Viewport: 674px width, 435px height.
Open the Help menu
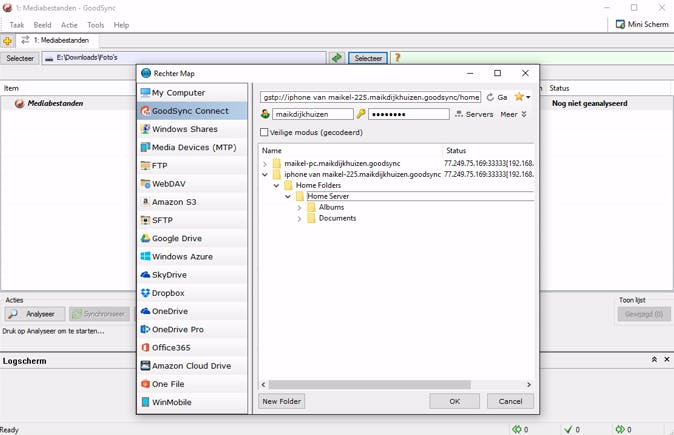pos(121,25)
